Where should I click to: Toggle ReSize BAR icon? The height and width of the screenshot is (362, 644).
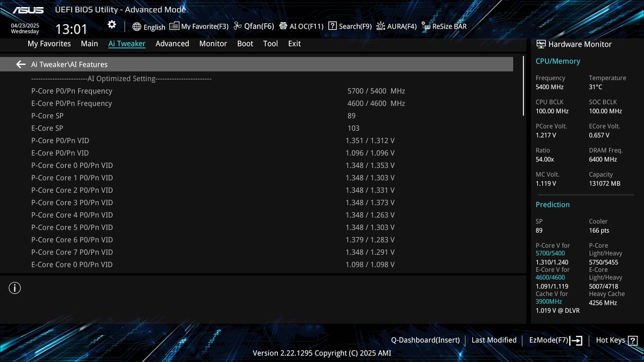[x=426, y=26]
